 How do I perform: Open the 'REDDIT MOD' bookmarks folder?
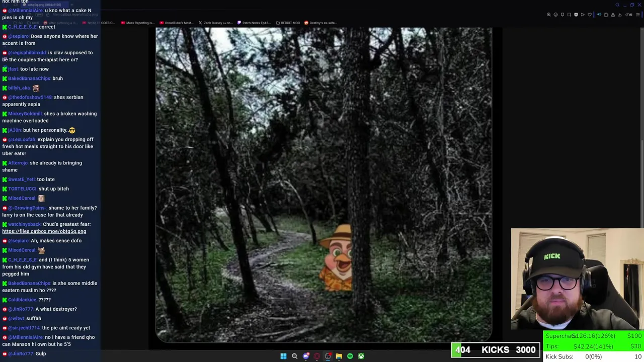[x=288, y=23]
